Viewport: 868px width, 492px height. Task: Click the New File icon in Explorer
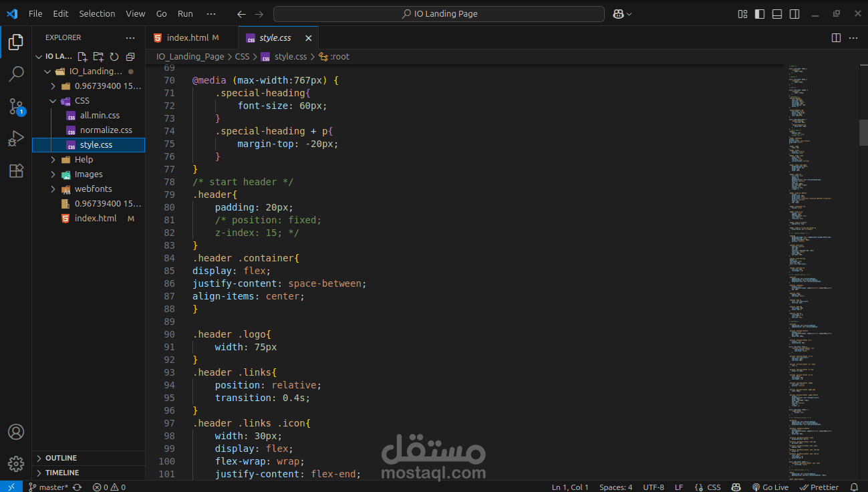(x=82, y=57)
